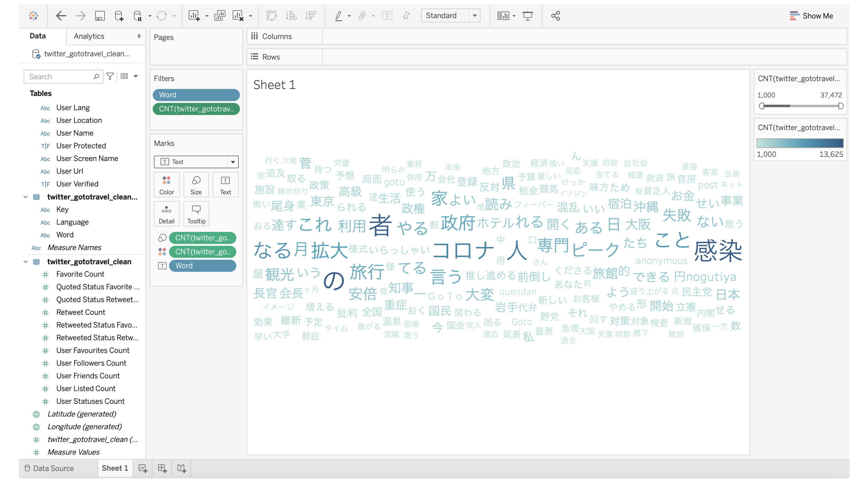Collapse the twitter_gototravel_clean... table

click(26, 197)
